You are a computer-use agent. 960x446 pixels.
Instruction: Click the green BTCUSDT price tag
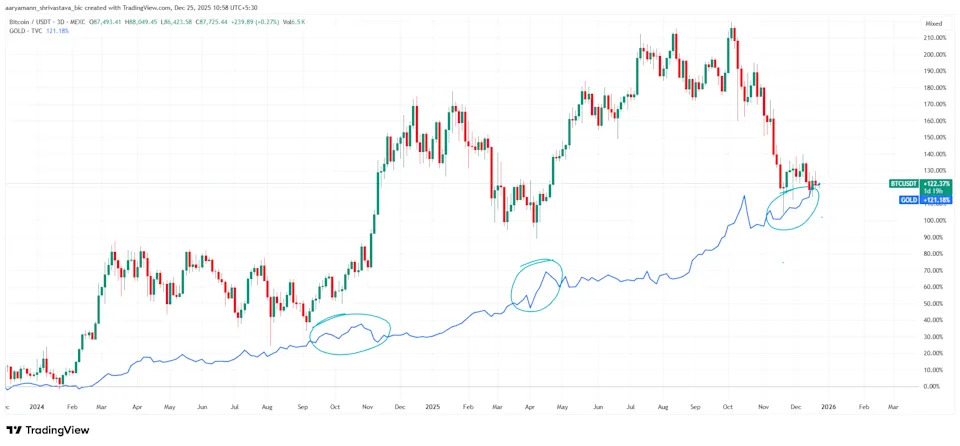pos(905,184)
